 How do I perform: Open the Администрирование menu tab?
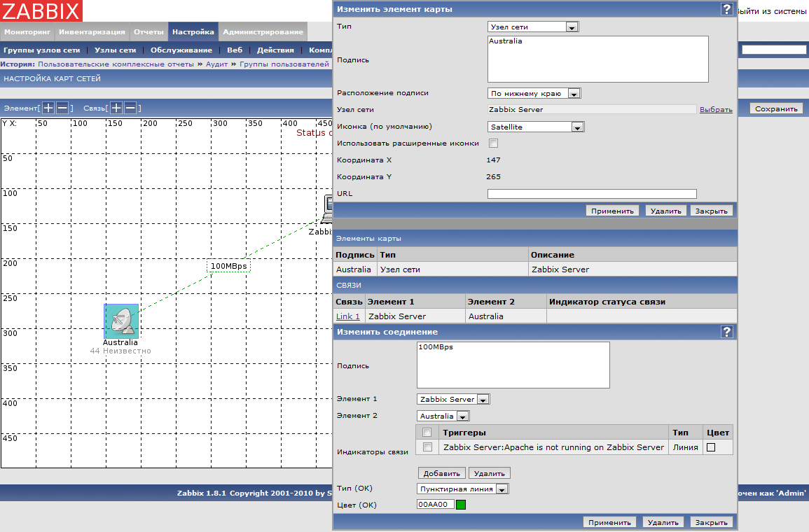pyautogui.click(x=263, y=31)
